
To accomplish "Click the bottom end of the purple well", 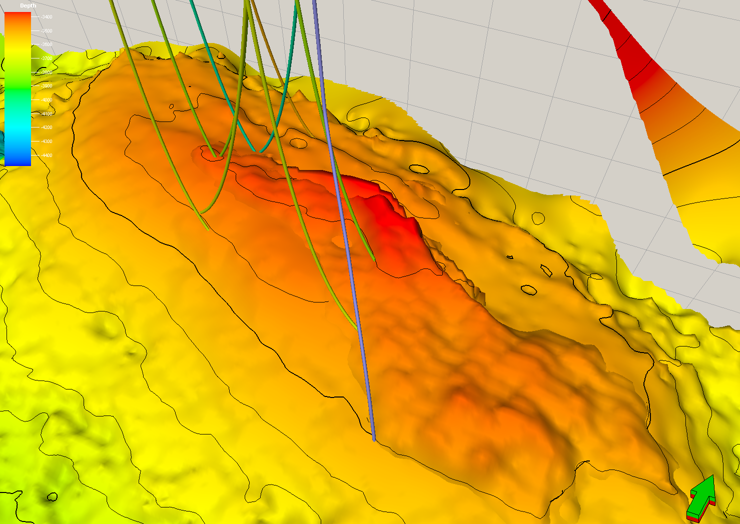I will 373,437.
